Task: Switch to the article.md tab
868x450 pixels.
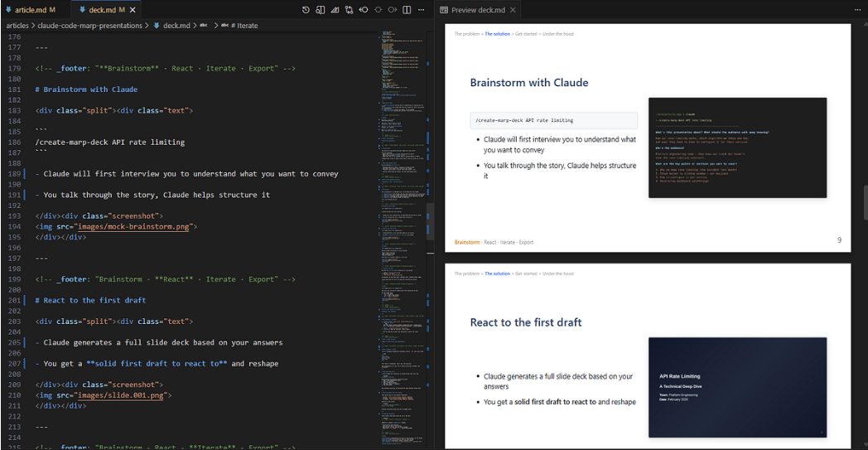Action: 30,10
